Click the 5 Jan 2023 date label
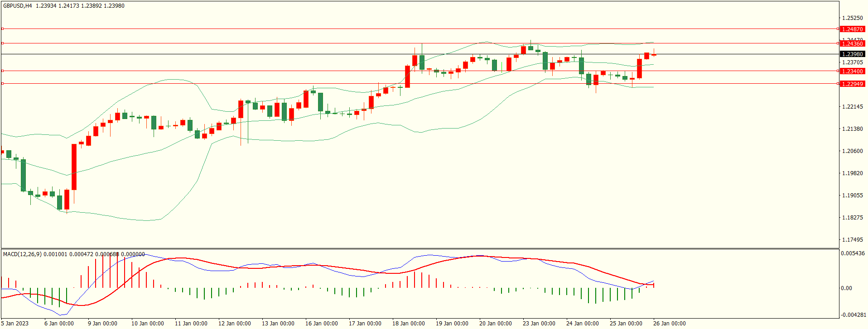Image resolution: width=868 pixels, height=329 pixels. [x=15, y=323]
